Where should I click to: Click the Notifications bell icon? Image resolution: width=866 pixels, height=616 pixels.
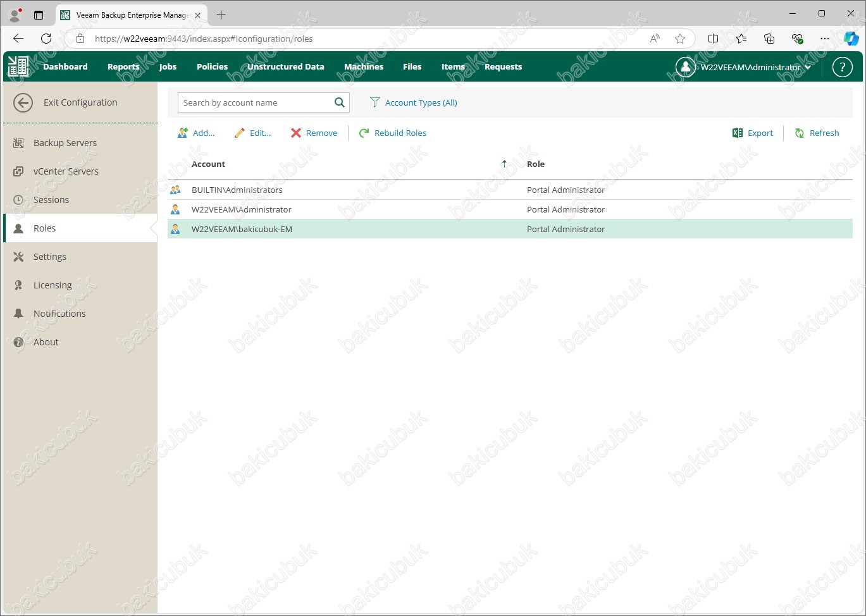pyautogui.click(x=18, y=314)
